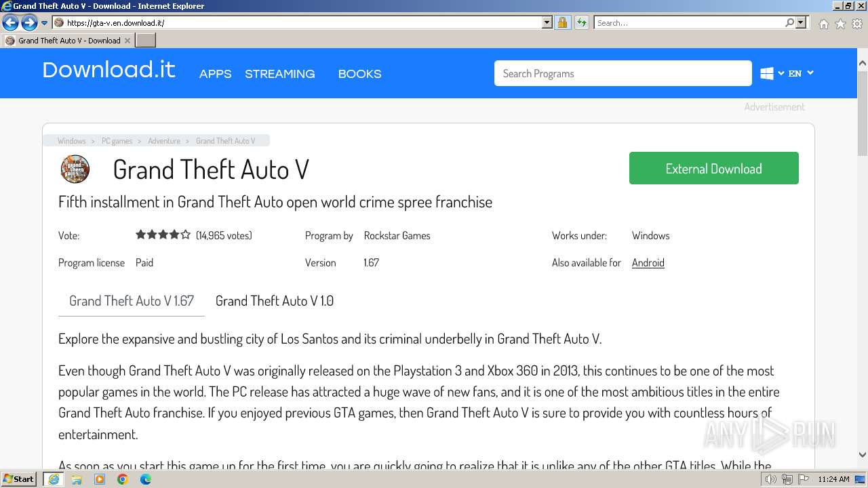Viewport: 868px width, 488px height.
Task: Click the vertical scrollbar thumb
Action: pyautogui.click(x=863, y=113)
